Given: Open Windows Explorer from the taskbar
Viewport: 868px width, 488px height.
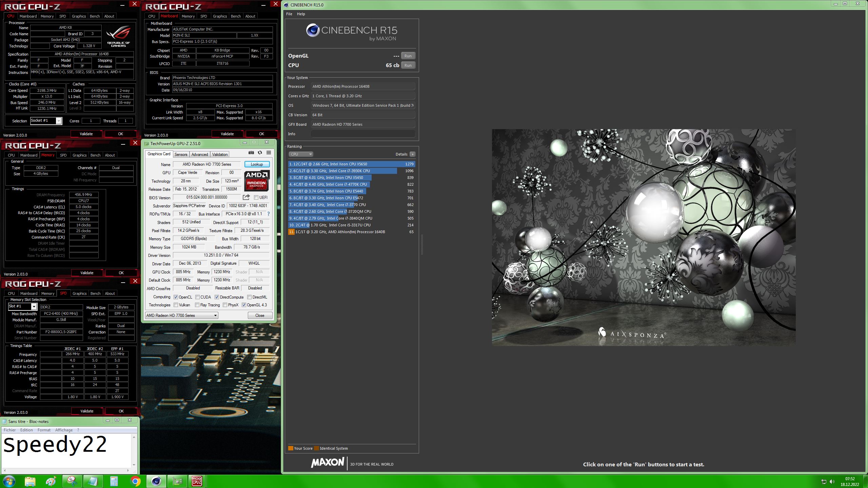Looking at the screenshot, I should (30, 481).
